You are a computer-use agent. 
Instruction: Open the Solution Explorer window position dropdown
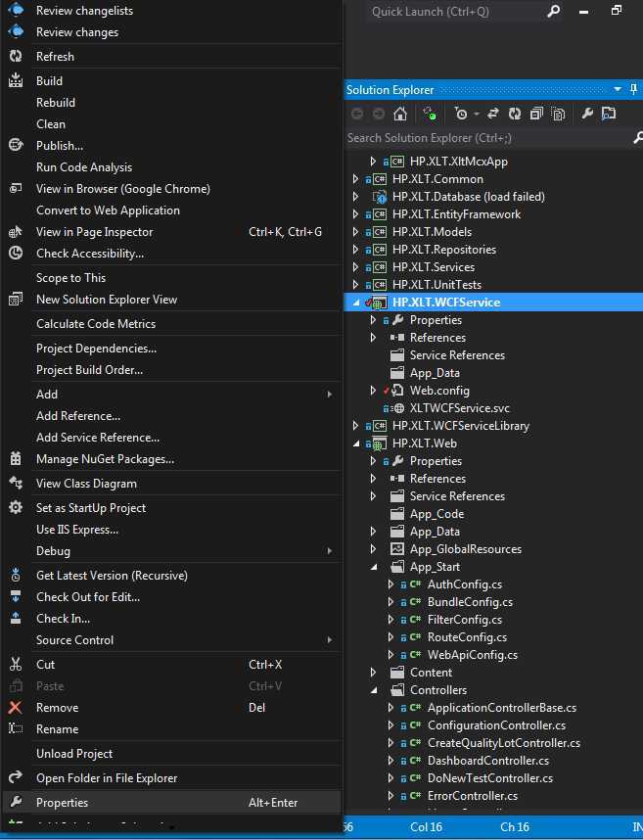(618, 89)
